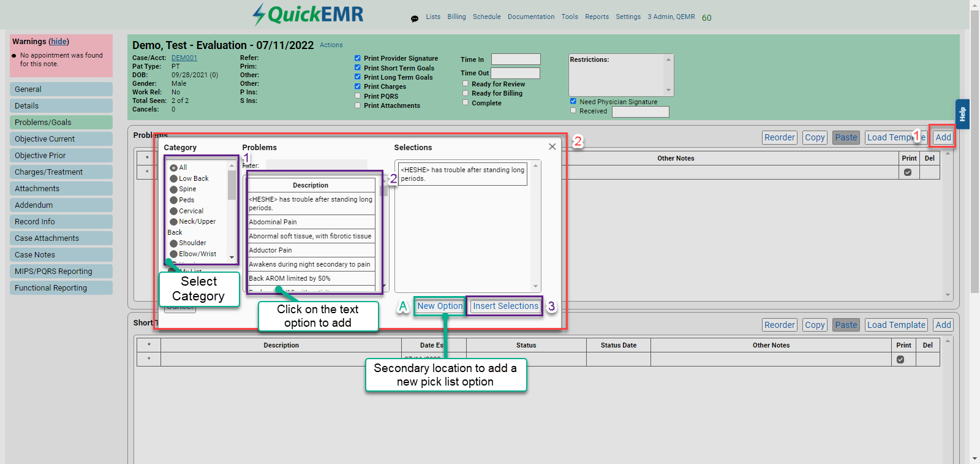The width and height of the screenshot is (980, 464).
Task: Choose Adductor Pain from problems list
Action: 311,250
